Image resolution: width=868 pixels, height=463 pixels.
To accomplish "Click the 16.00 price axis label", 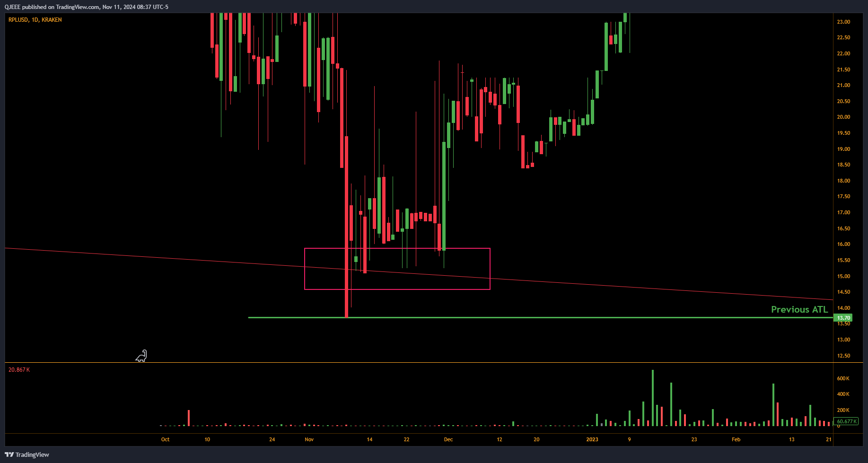I will [843, 244].
